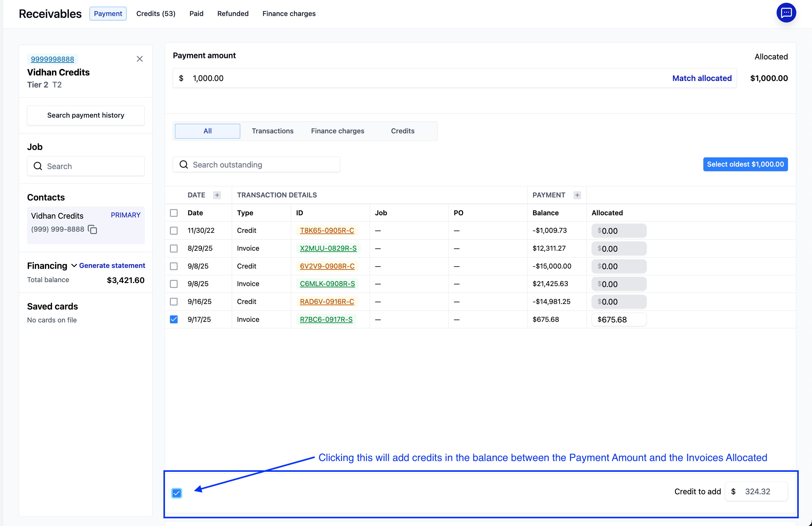Click the plus icon next to PAYMENT
The image size is (812, 526).
[577, 195]
